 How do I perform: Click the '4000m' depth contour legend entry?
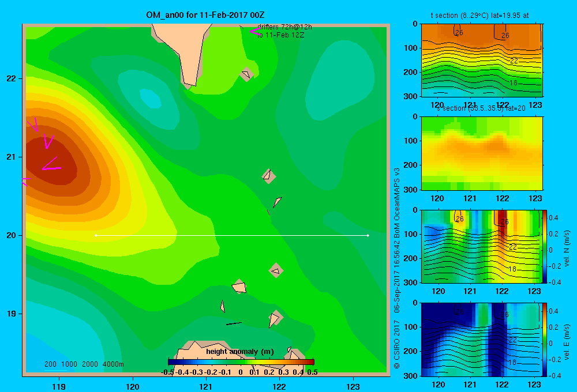113,364
